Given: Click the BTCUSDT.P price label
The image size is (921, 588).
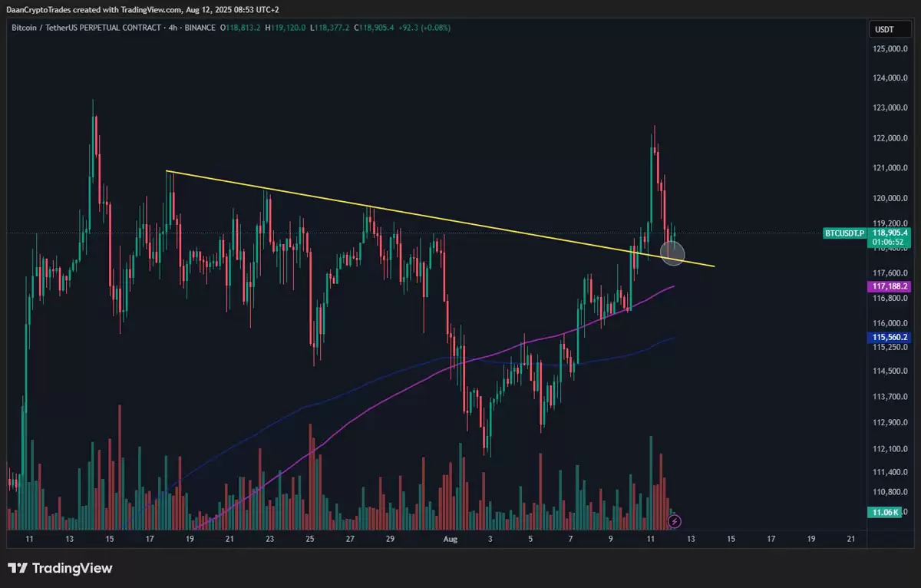Looking at the screenshot, I should pyautogui.click(x=843, y=233).
